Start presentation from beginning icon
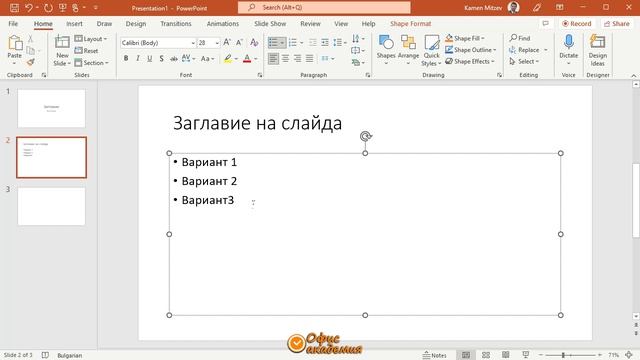 (62, 8)
